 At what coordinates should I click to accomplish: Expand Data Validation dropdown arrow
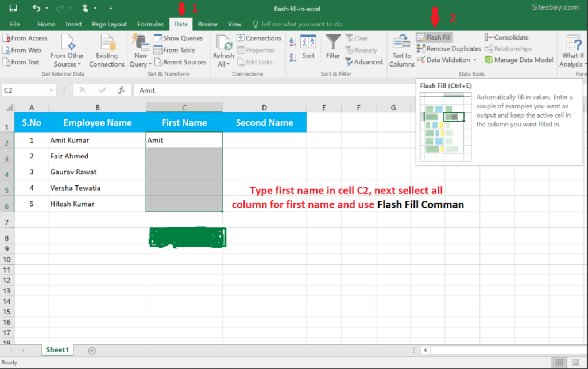pos(475,60)
